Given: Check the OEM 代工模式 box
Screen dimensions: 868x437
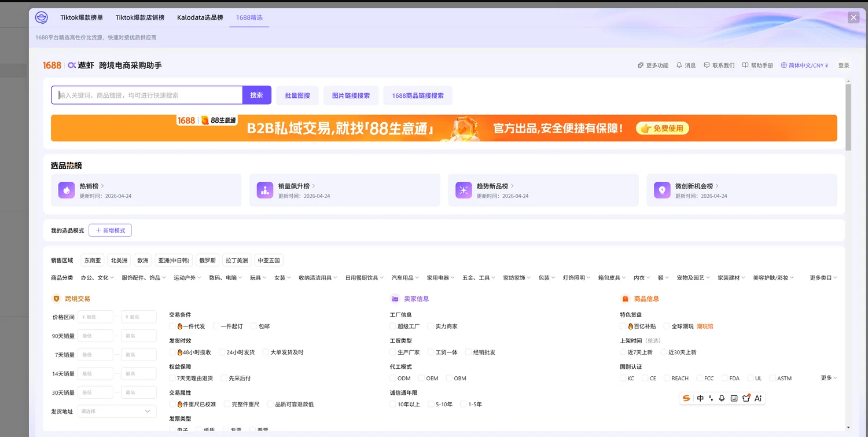Looking at the screenshot, I should [x=421, y=379].
